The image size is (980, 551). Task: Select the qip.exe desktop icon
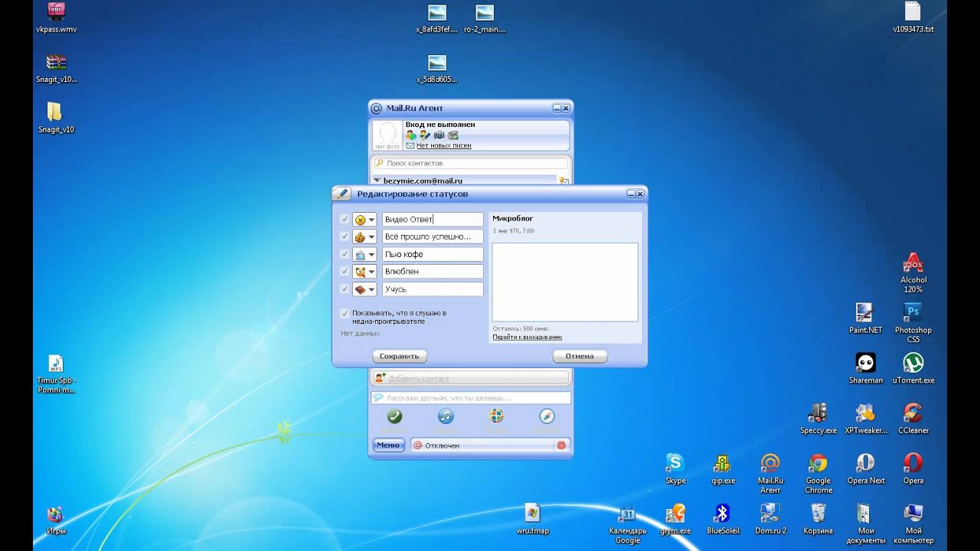pyautogui.click(x=723, y=468)
